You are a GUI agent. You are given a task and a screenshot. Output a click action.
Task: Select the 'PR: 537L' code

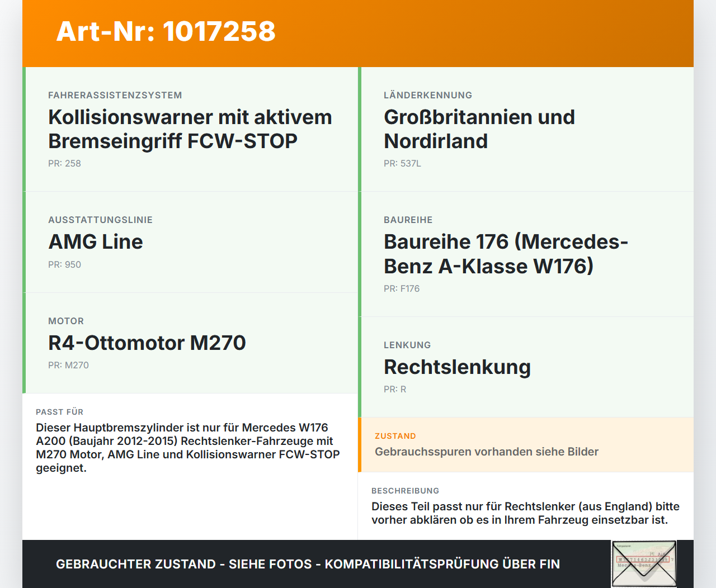pos(402,163)
